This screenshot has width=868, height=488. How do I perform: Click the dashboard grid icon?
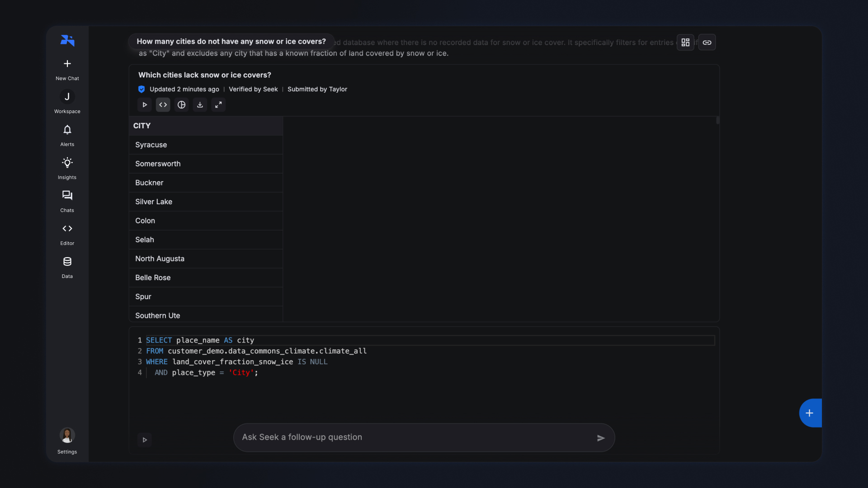click(x=685, y=42)
